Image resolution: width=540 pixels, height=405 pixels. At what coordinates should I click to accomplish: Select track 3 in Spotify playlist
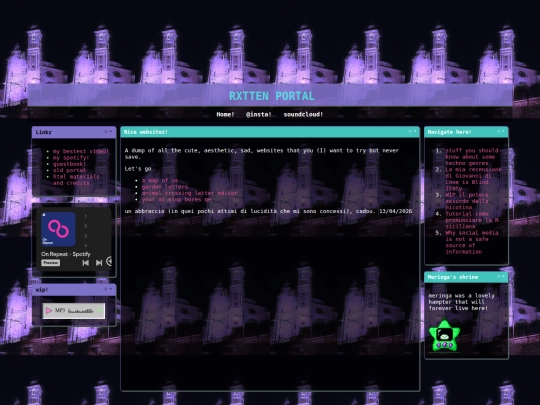(x=86, y=236)
